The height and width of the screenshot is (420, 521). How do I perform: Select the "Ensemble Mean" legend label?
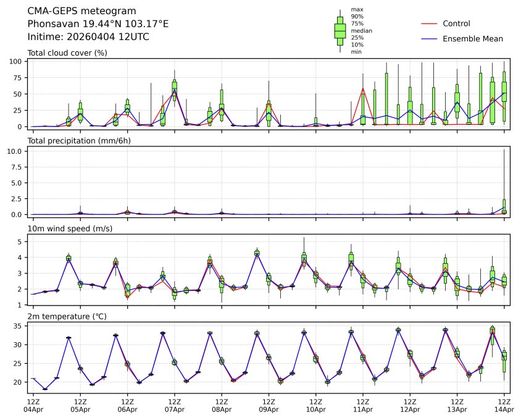point(473,39)
